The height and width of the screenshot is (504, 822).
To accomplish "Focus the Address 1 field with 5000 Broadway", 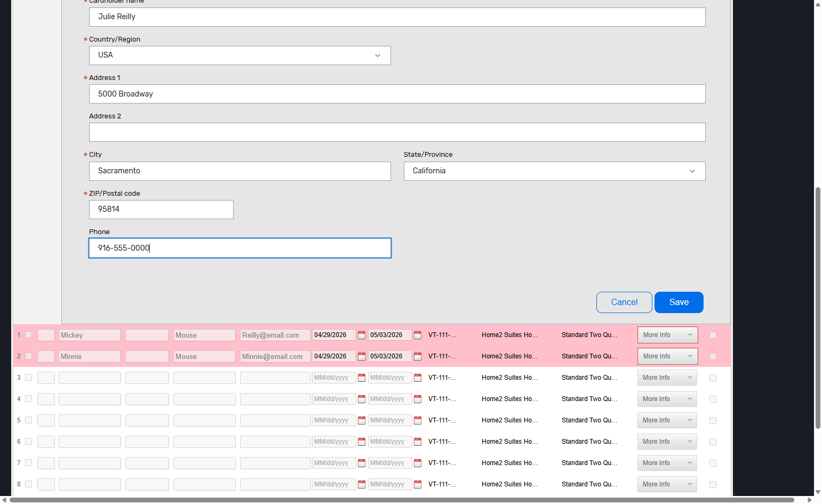I will tap(397, 94).
